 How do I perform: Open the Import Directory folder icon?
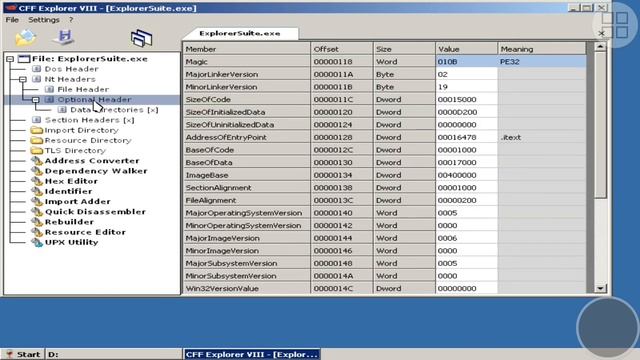(x=37, y=130)
